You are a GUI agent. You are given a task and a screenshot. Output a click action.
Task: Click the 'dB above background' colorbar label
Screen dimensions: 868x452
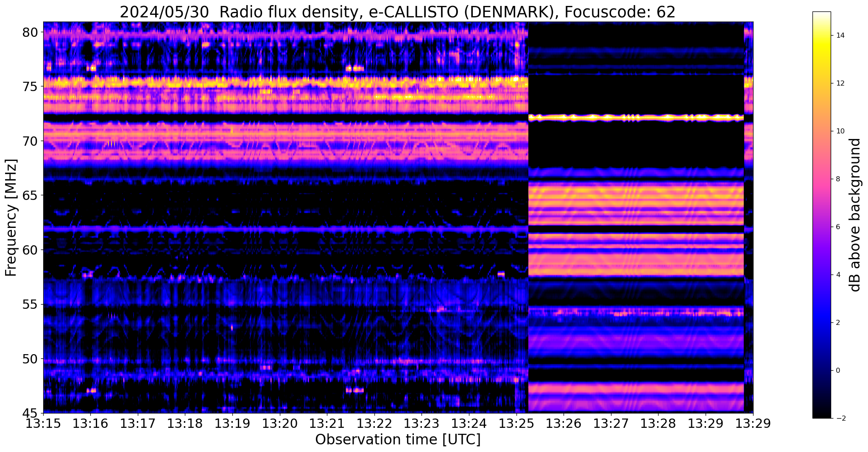(x=855, y=215)
